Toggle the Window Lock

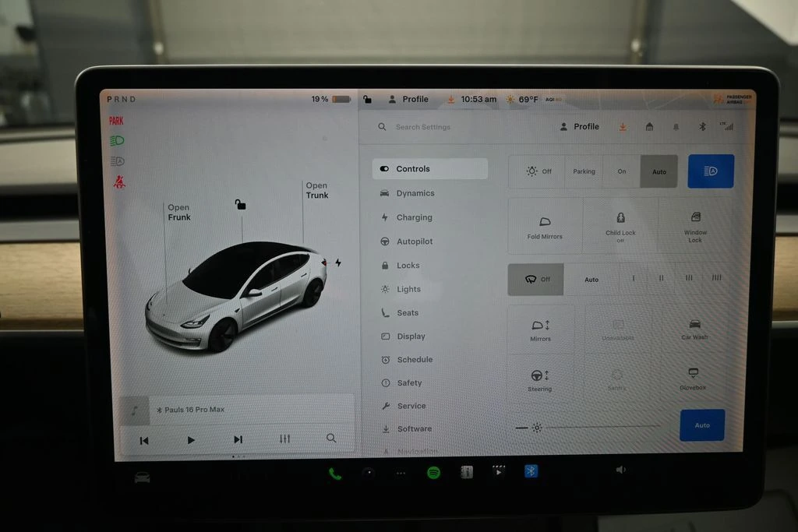[695, 225]
